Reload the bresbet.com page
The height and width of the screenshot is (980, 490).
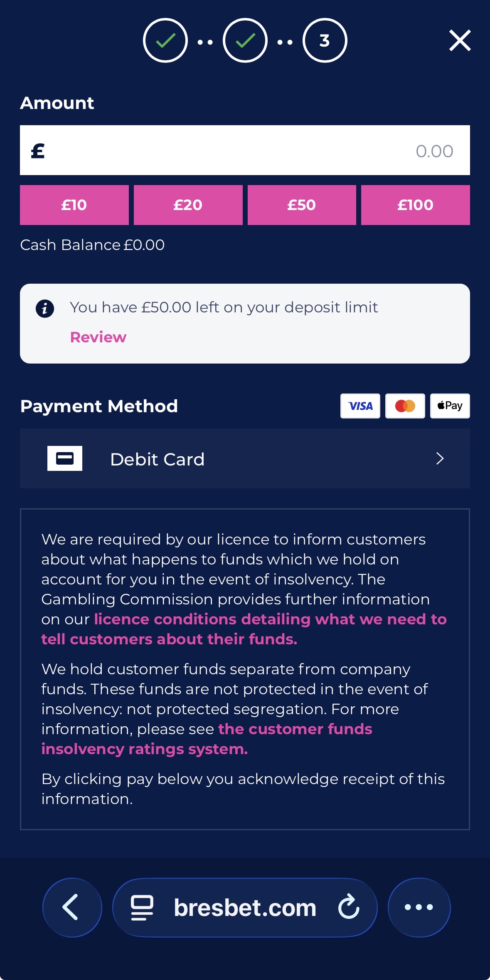pos(349,907)
